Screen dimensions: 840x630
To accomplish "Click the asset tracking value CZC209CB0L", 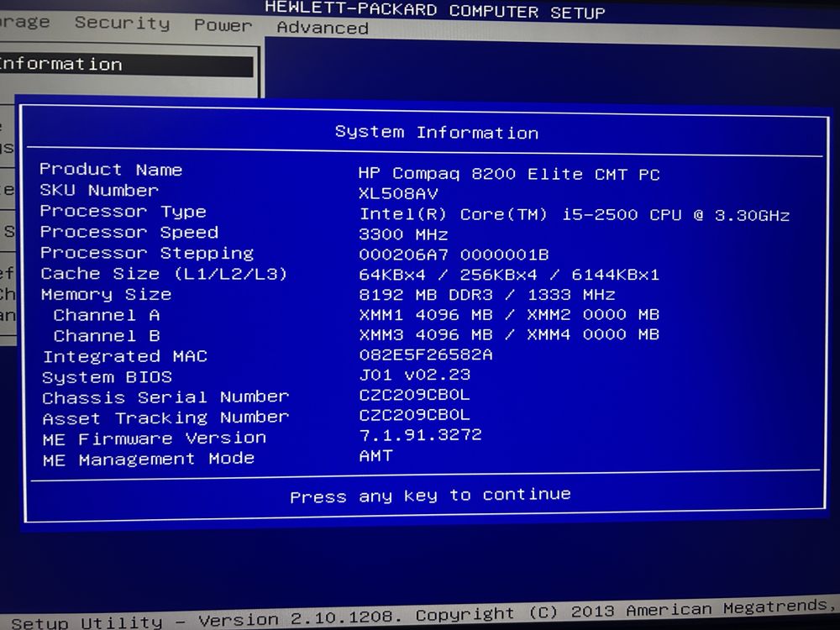I will (415, 414).
